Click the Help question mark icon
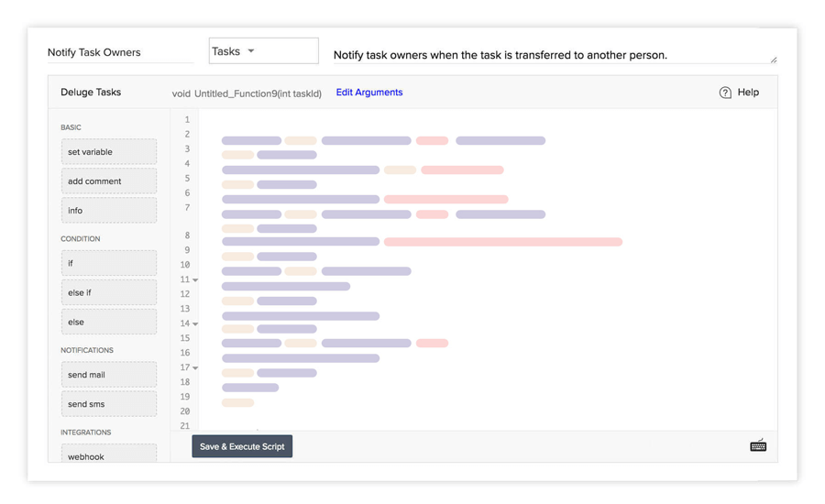Viewport: 825px width, 504px height. (x=725, y=93)
